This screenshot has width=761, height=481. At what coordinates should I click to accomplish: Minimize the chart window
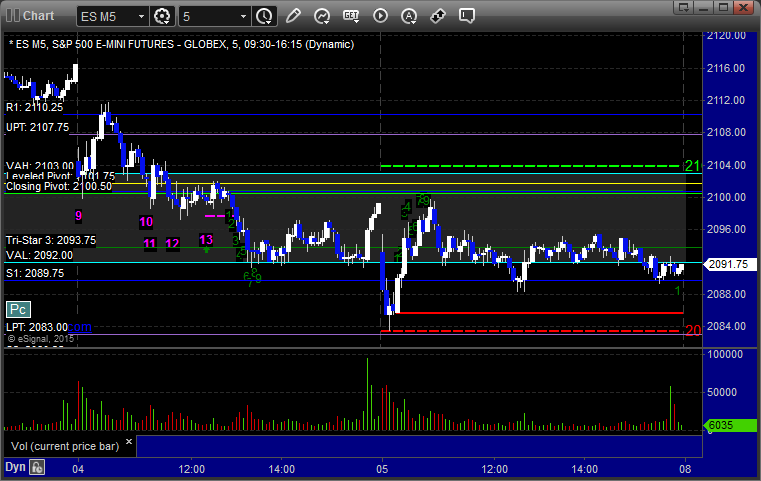tap(704, 7)
